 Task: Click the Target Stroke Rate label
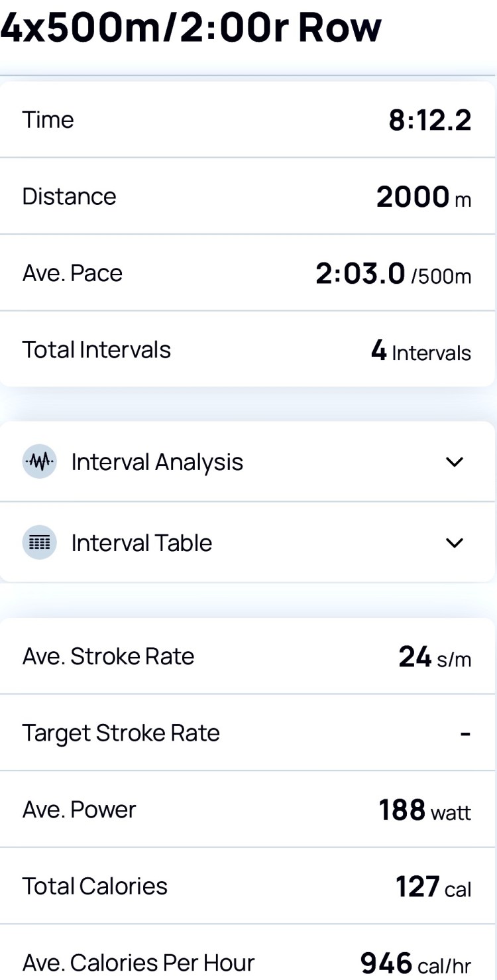(121, 733)
